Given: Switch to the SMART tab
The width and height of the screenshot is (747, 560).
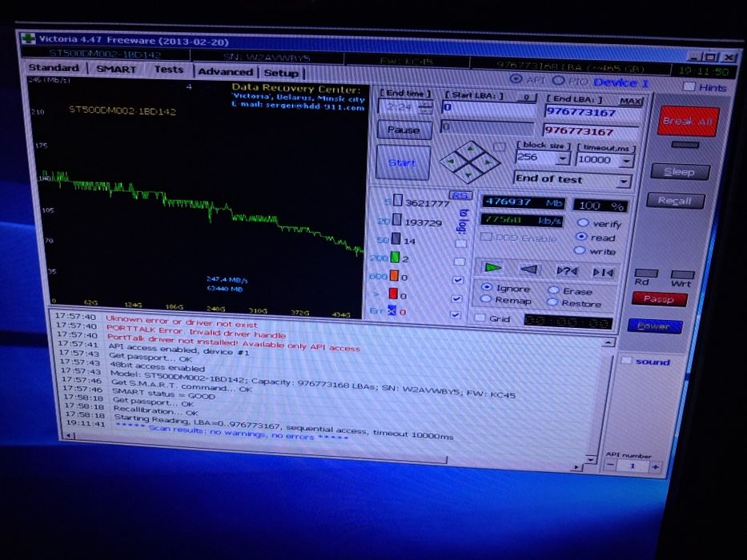Looking at the screenshot, I should [x=116, y=69].
